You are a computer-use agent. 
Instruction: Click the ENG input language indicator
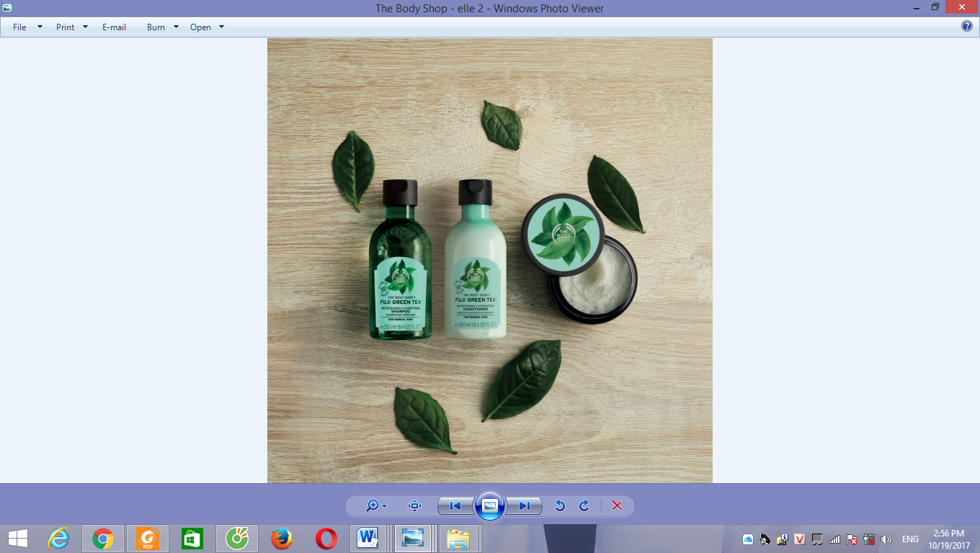910,539
